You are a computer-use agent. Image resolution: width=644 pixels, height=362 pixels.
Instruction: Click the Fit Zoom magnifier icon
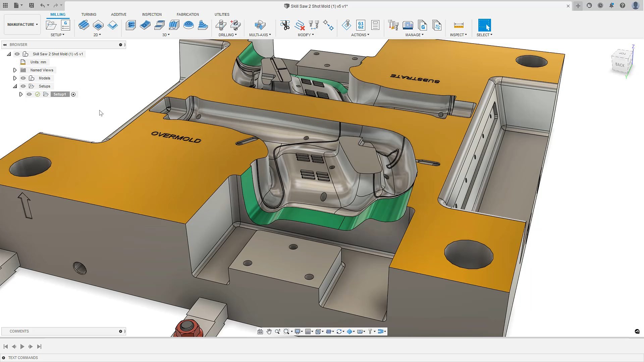click(x=287, y=331)
